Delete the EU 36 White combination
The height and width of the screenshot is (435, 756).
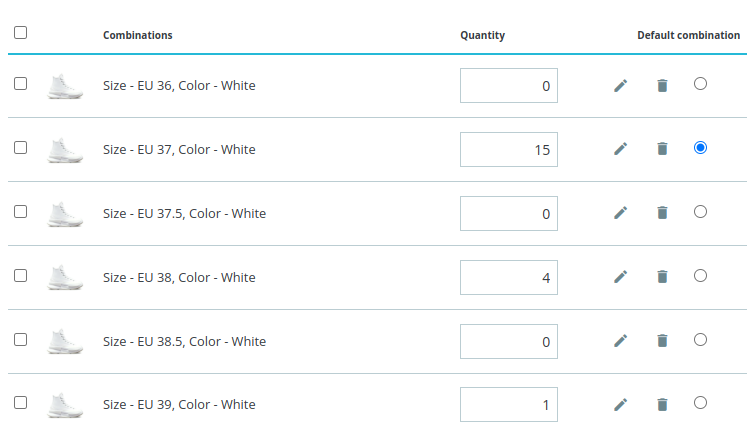click(662, 85)
